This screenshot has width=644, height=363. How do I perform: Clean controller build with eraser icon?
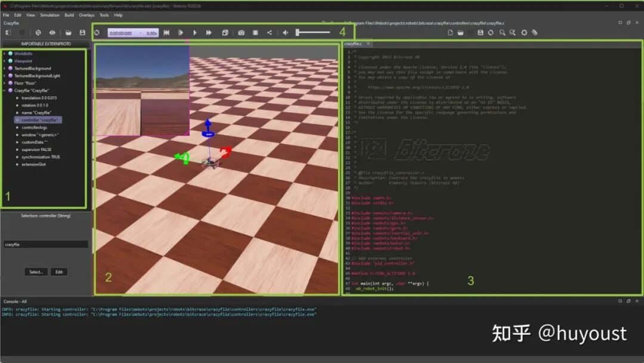tap(534, 32)
